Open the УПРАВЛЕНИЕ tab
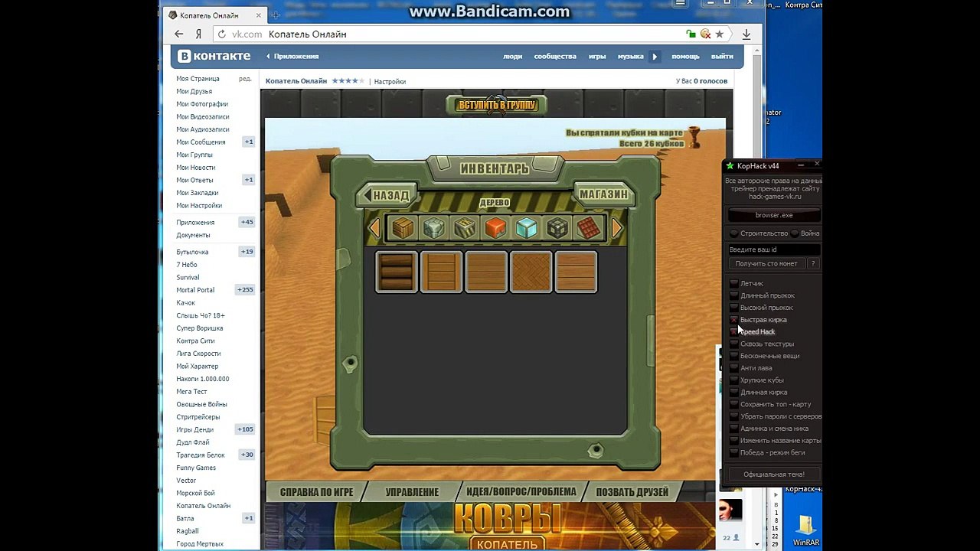980x551 pixels. tap(412, 492)
